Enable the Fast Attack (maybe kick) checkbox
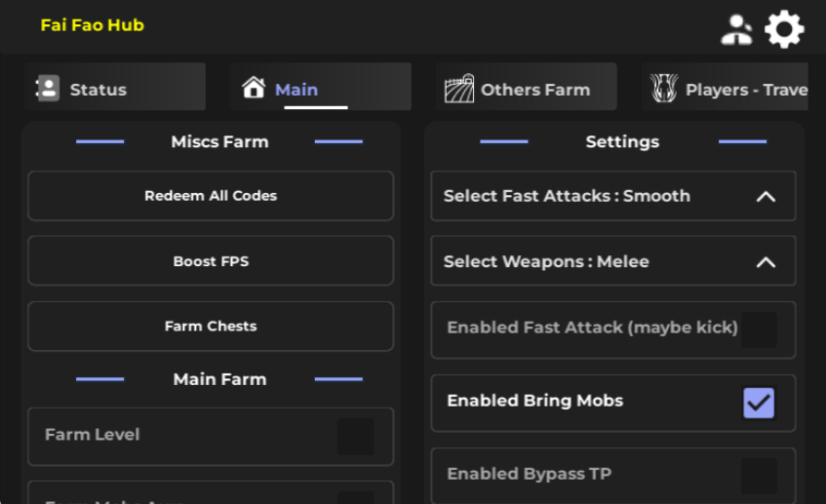 [759, 330]
